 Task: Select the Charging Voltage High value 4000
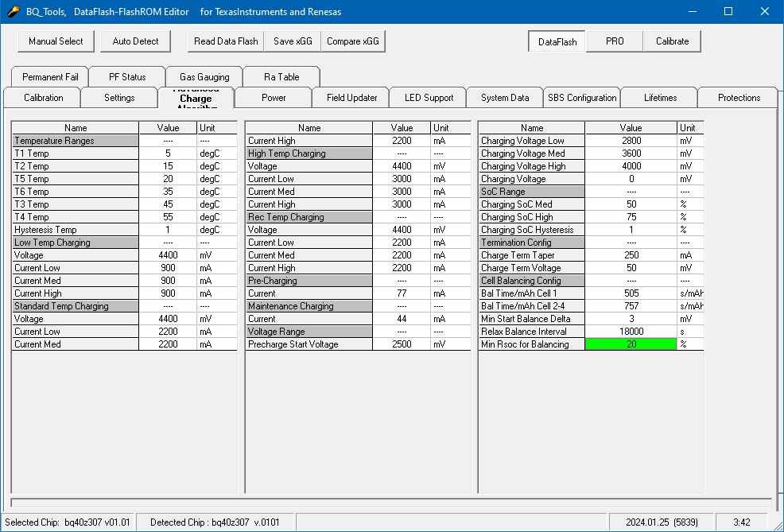click(x=631, y=166)
